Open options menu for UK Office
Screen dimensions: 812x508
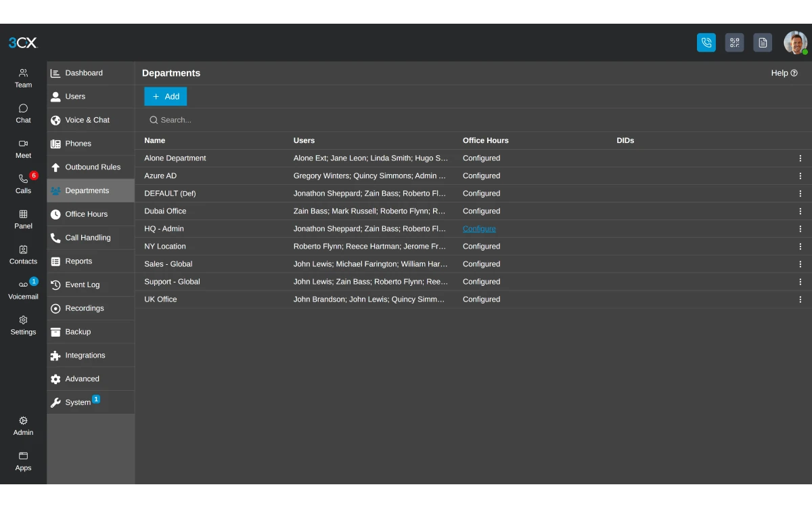800,299
